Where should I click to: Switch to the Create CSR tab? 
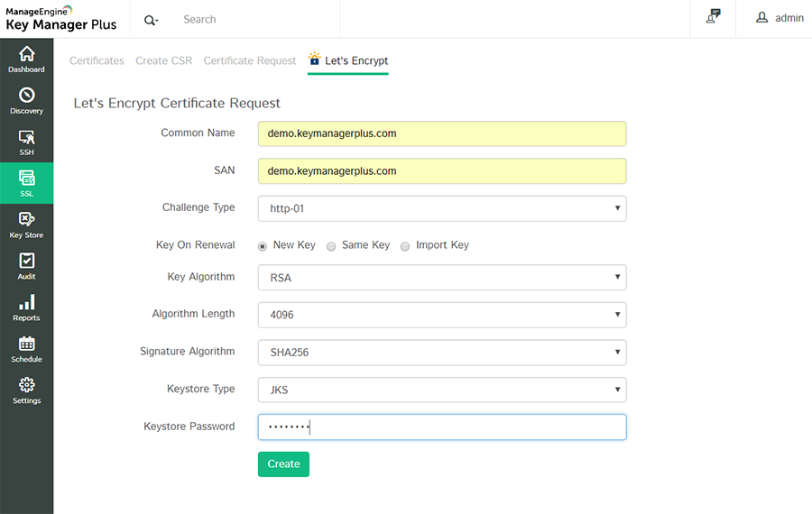[x=163, y=60]
